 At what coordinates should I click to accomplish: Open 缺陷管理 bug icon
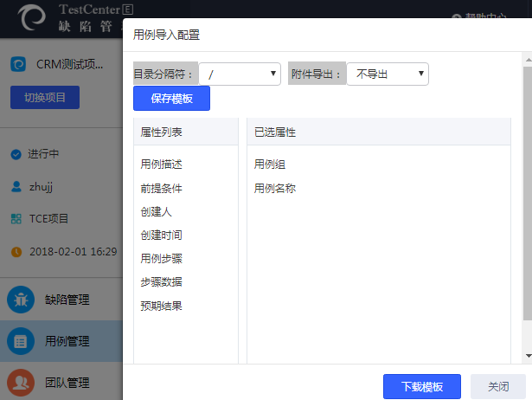click(x=21, y=300)
